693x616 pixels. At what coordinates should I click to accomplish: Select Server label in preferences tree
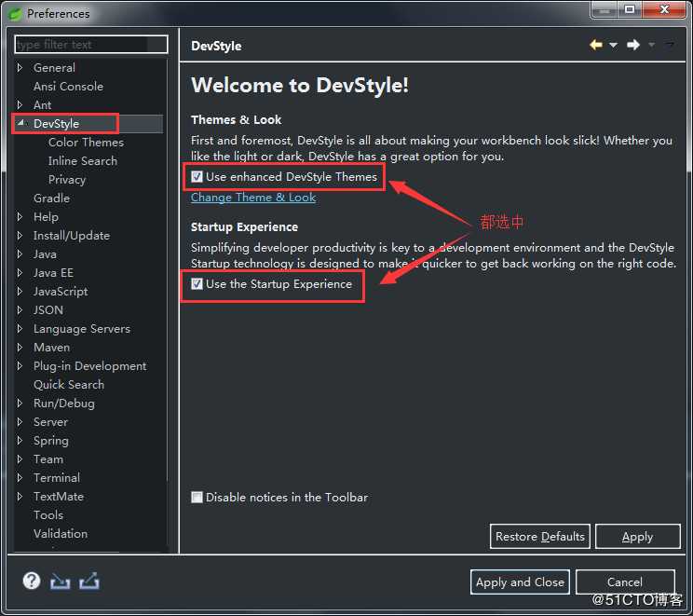pos(50,422)
